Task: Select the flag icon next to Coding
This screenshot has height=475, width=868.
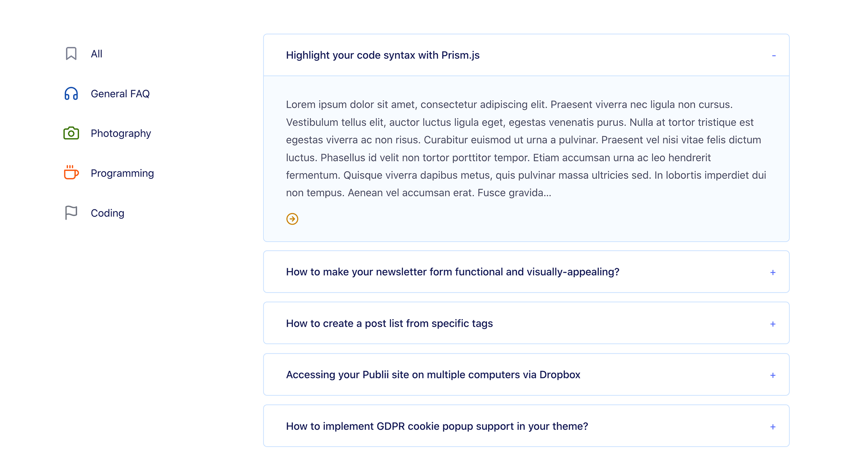Action: click(x=71, y=212)
